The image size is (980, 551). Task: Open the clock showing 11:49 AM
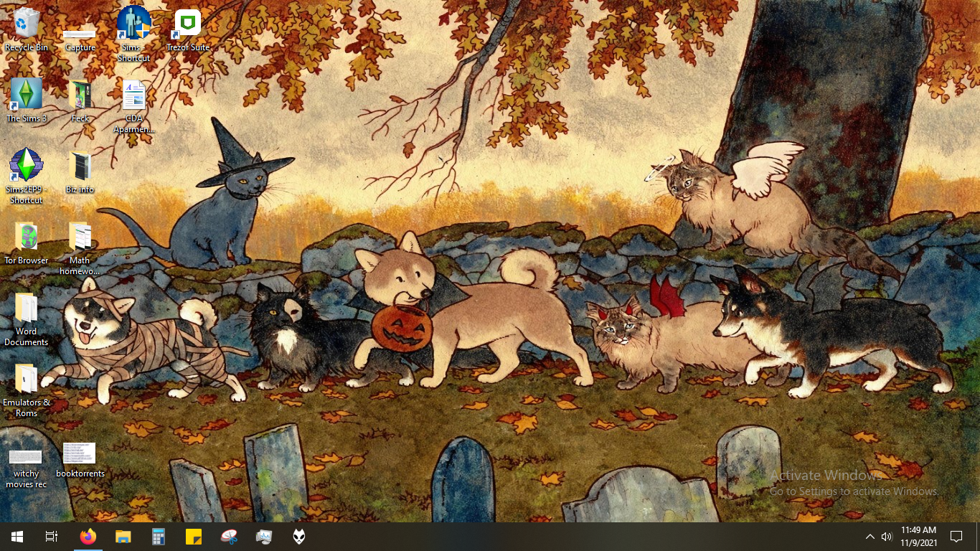919,537
